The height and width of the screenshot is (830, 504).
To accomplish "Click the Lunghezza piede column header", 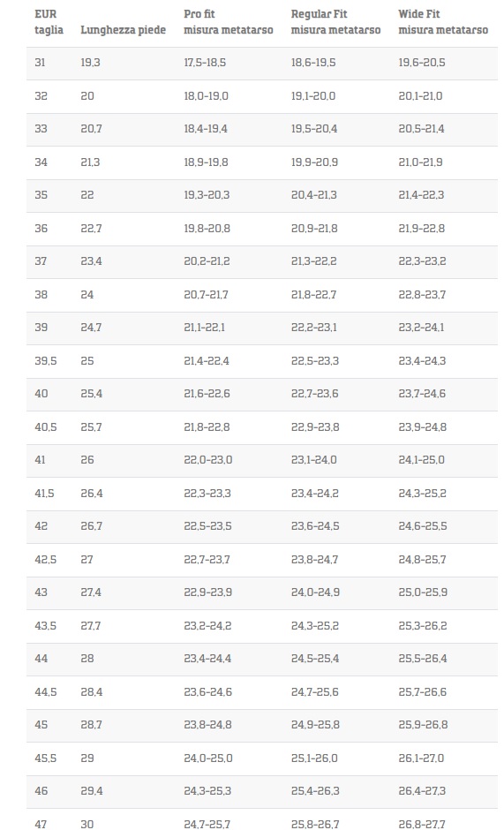I will [x=123, y=30].
